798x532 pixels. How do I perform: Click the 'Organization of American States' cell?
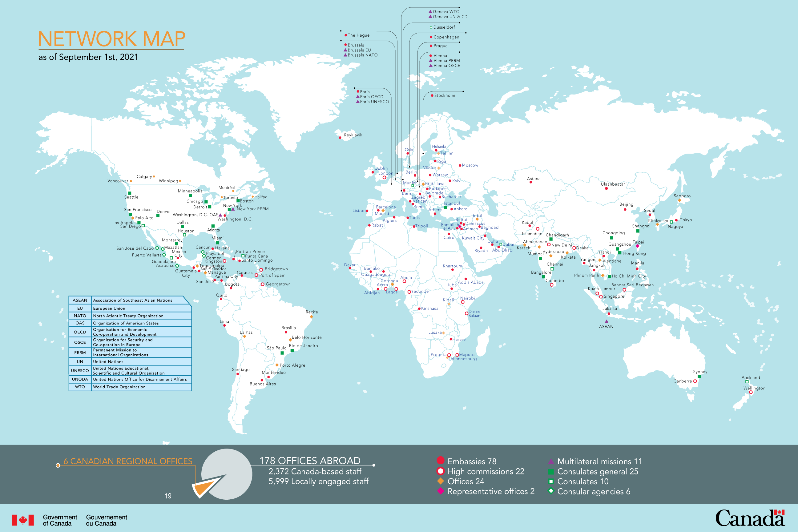click(x=142, y=323)
